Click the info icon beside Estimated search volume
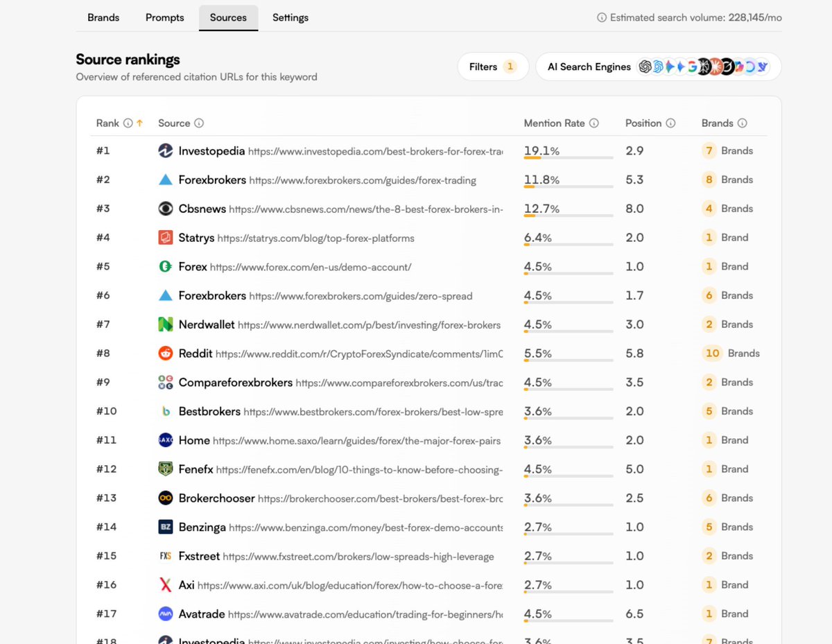Screen dimensions: 832x644 coord(602,18)
